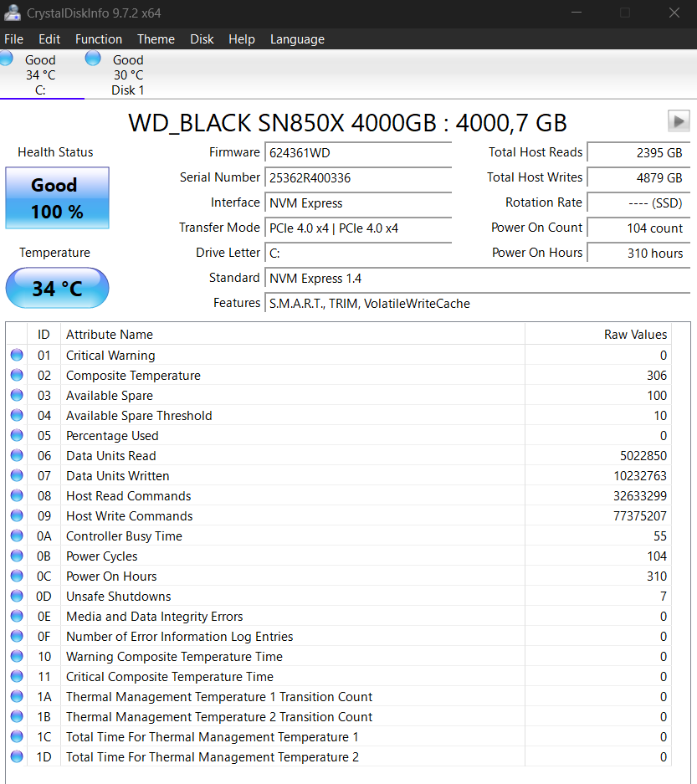Click orb for Thermal Management Temperature 1 Transition Count
Image resolution: width=697 pixels, height=784 pixels.
(x=17, y=696)
